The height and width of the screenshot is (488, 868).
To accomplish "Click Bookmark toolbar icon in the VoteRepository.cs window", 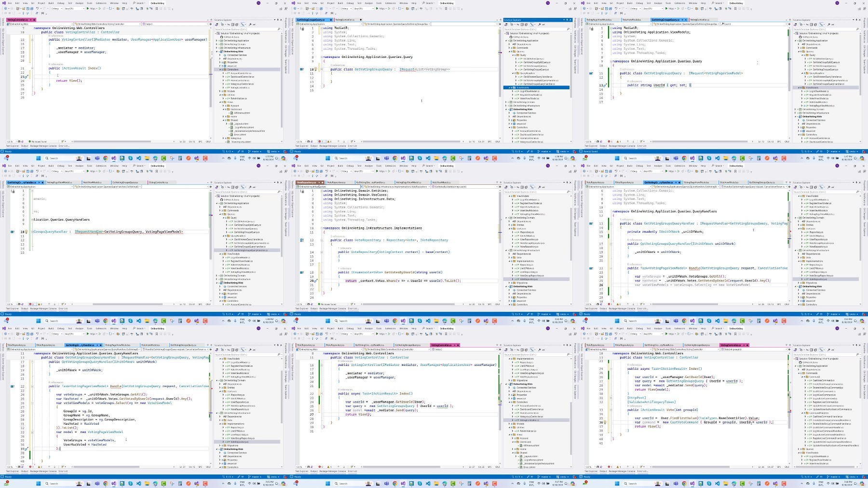I will (x=446, y=171).
